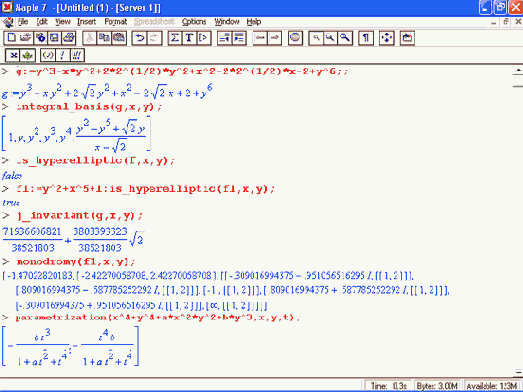Open the Window menu

tap(227, 22)
